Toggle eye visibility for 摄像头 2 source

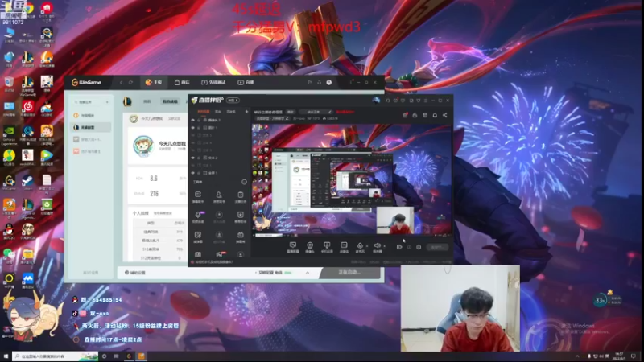coord(192,120)
